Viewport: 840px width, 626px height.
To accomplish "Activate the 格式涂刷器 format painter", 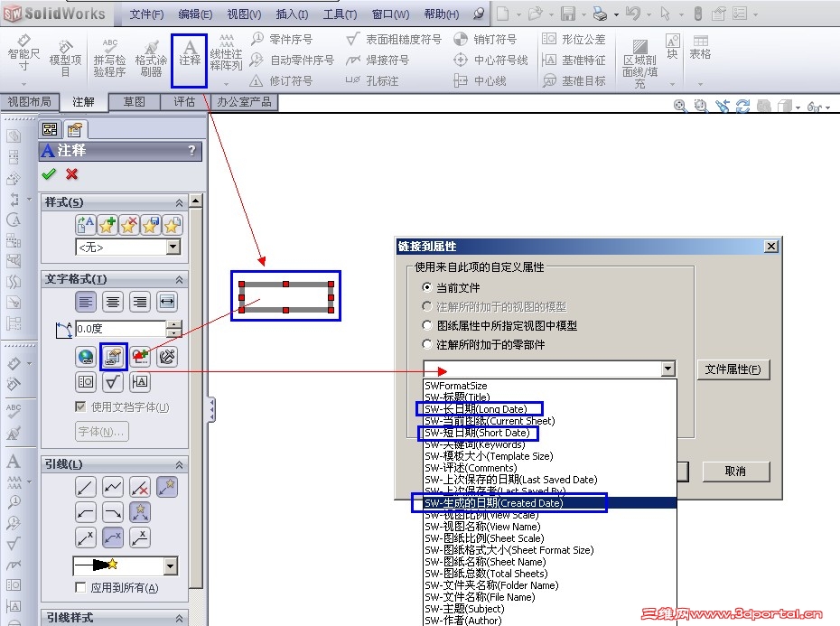I will 151,58.
